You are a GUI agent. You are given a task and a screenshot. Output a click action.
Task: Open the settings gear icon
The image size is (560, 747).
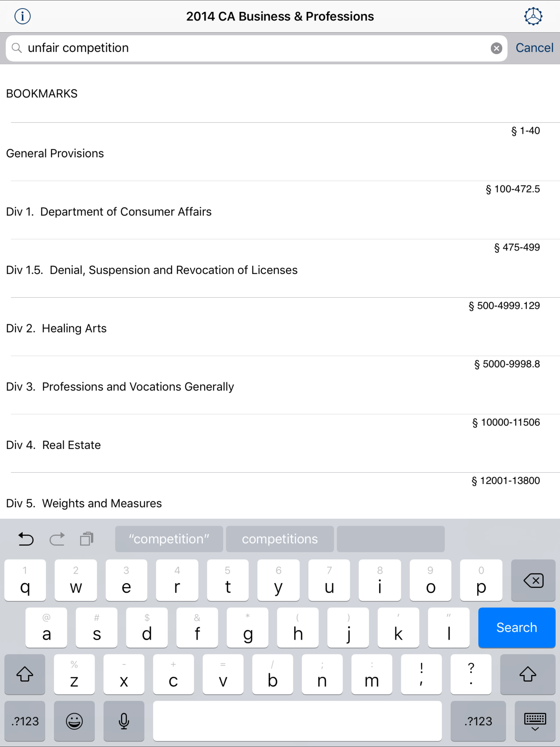pyautogui.click(x=533, y=16)
